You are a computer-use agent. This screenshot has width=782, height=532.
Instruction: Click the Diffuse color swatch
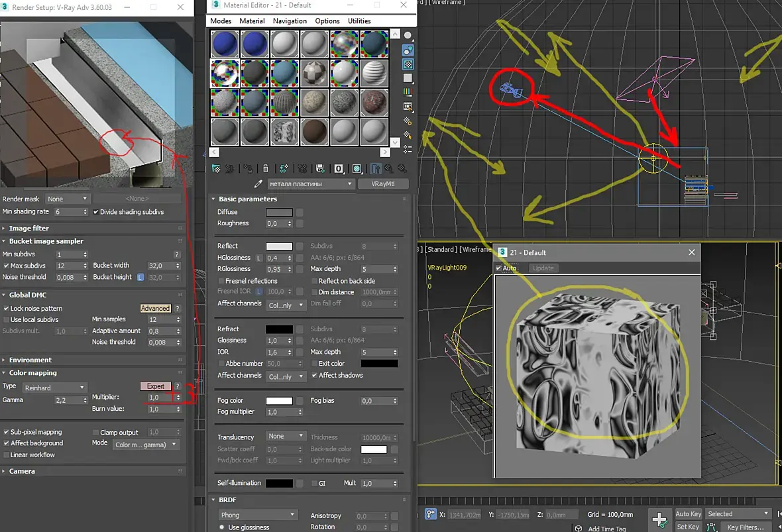(x=279, y=213)
